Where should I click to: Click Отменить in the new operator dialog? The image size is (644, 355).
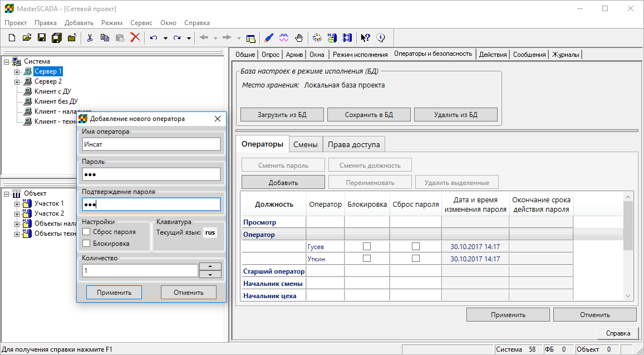click(189, 293)
